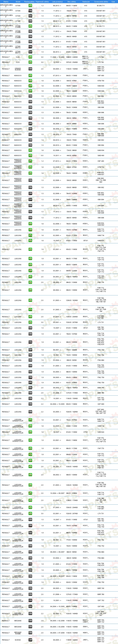This screenshot has height=644, width=118.
Task: Click the '09.2005 -> 07.2009' production years cell
Action: click(x=57, y=633)
